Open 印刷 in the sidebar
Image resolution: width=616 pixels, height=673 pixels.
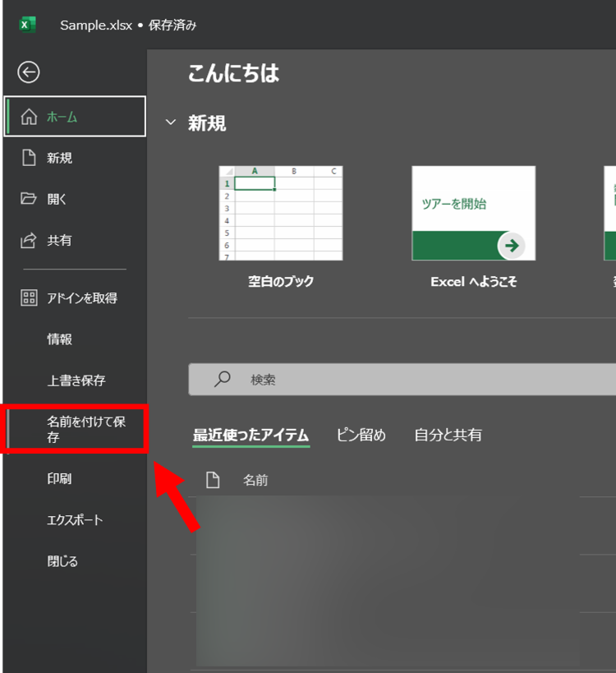(75, 478)
